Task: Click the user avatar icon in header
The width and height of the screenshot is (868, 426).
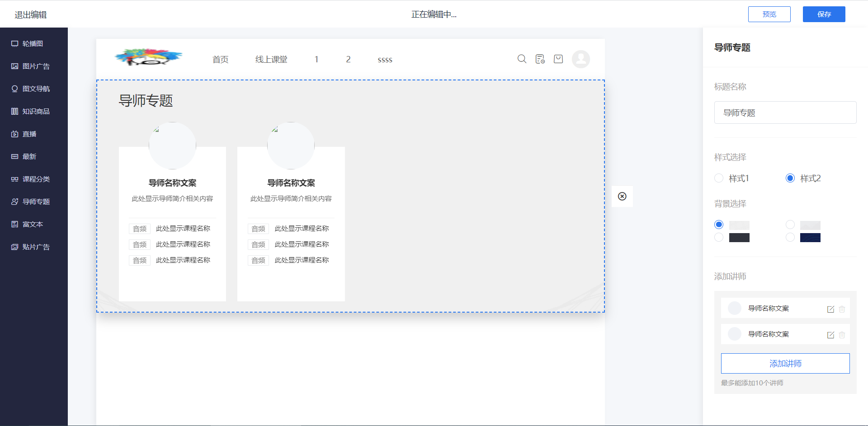Action: pyautogui.click(x=580, y=59)
